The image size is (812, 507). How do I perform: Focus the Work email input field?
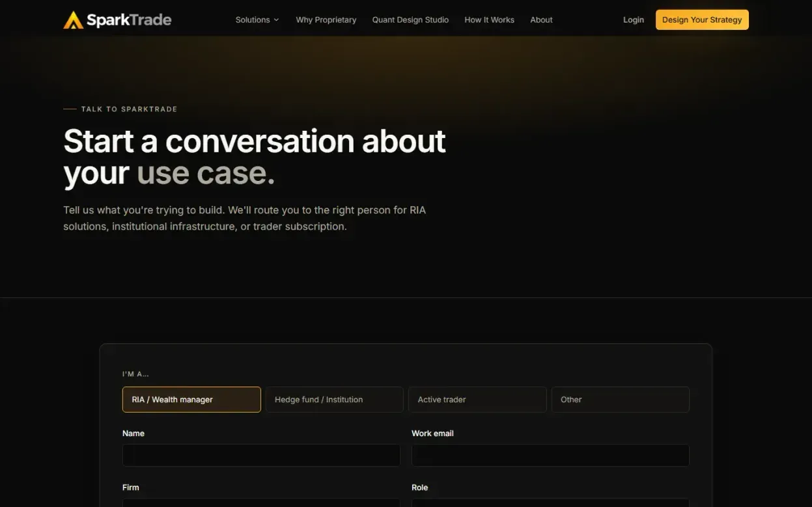550,455
